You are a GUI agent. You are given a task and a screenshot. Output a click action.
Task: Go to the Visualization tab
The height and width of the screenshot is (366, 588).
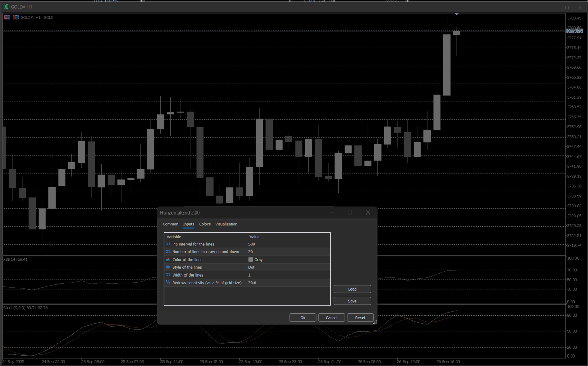(226, 224)
